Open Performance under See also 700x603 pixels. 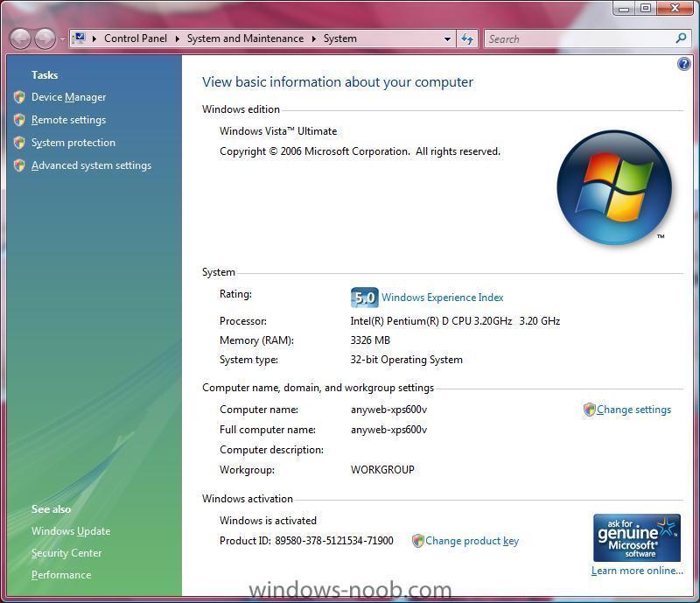coord(61,575)
